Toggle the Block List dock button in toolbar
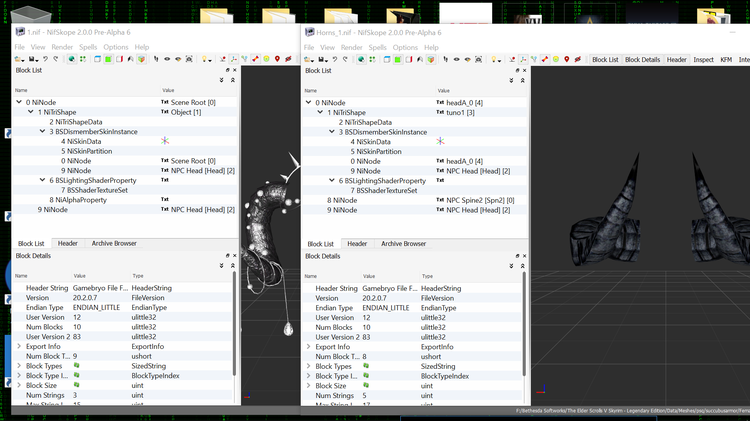This screenshot has height=421, width=750. (x=605, y=59)
